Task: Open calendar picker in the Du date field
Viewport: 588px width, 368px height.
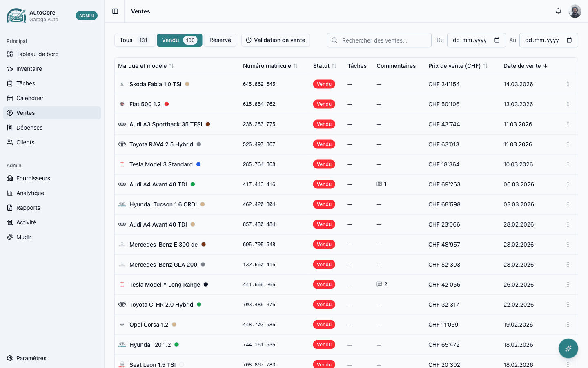Action: pyautogui.click(x=497, y=40)
